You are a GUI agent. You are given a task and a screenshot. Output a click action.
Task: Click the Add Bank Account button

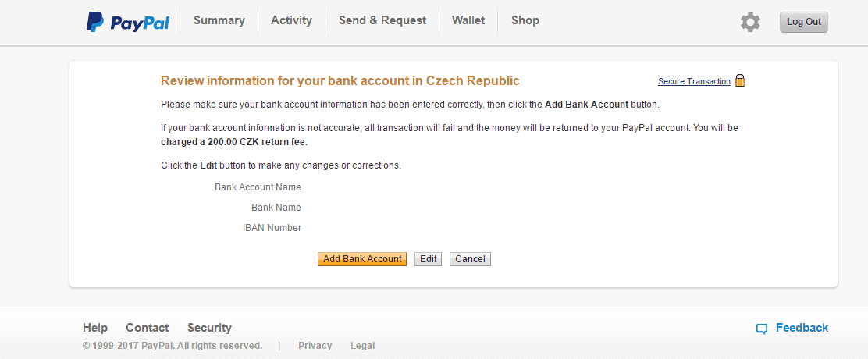[x=362, y=259]
